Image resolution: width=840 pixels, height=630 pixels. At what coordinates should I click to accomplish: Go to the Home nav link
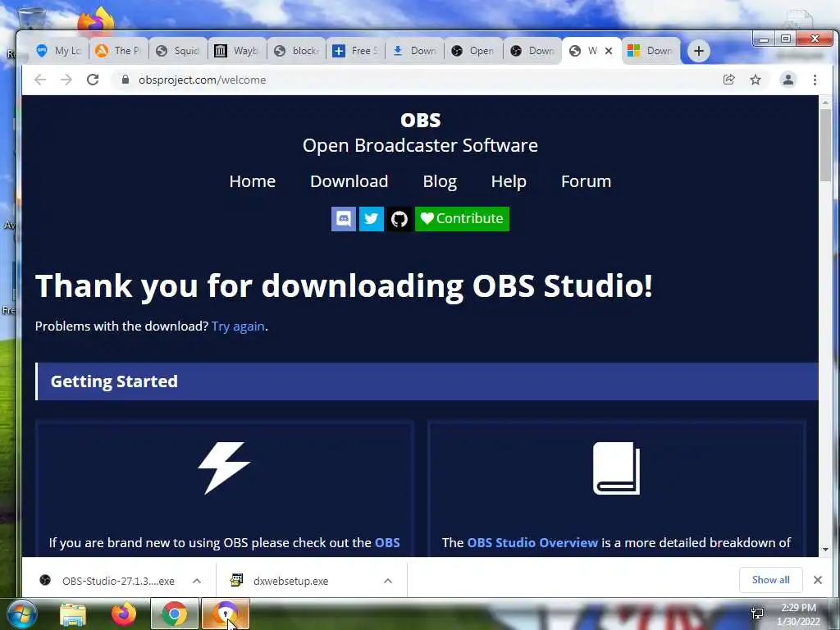tap(253, 181)
